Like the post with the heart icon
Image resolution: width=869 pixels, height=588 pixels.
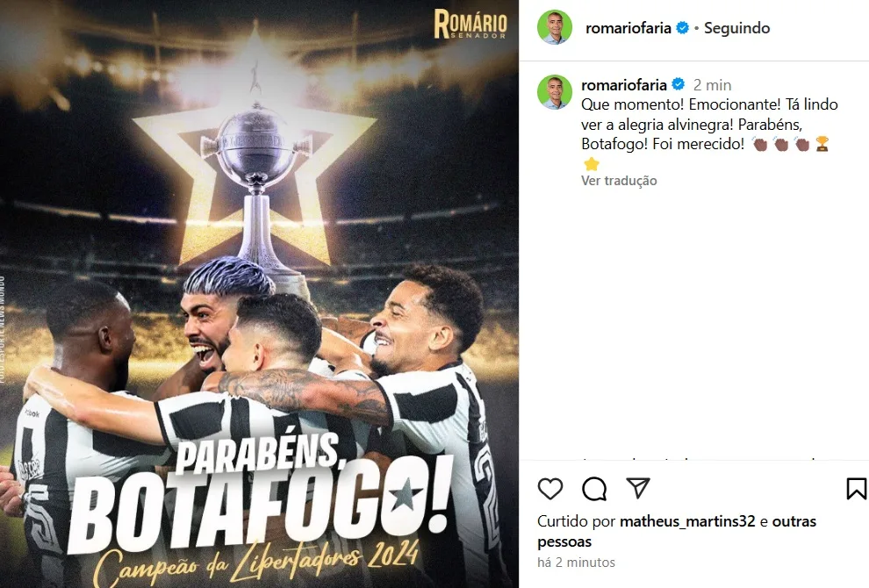click(550, 489)
